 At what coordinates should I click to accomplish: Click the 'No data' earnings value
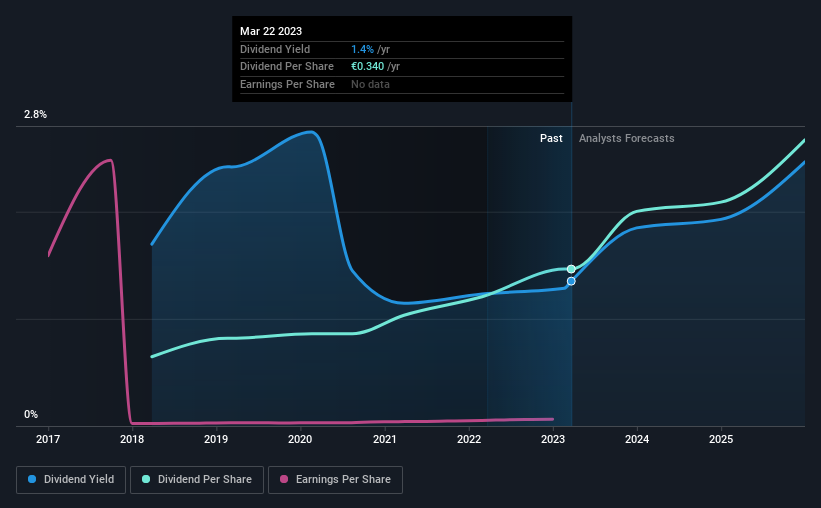(x=370, y=84)
